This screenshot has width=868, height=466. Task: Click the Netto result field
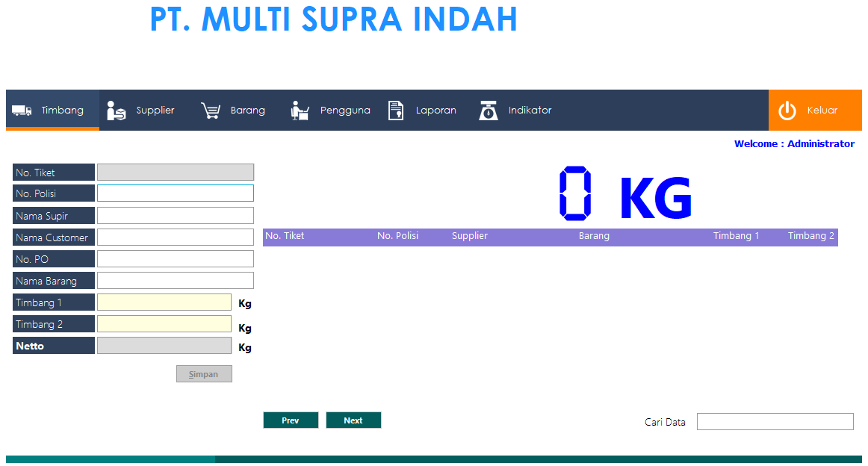click(164, 345)
